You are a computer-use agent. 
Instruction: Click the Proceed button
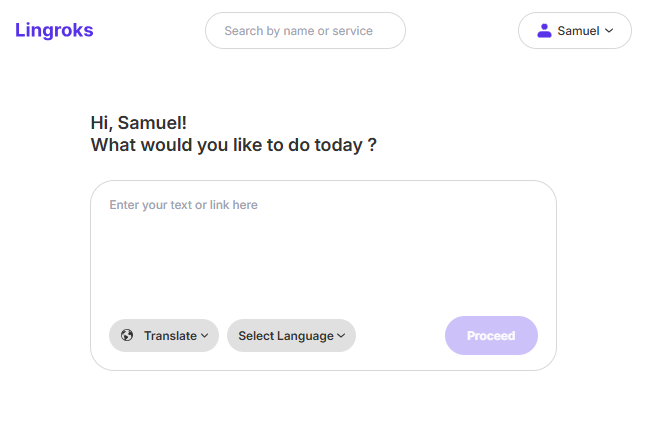tap(491, 336)
